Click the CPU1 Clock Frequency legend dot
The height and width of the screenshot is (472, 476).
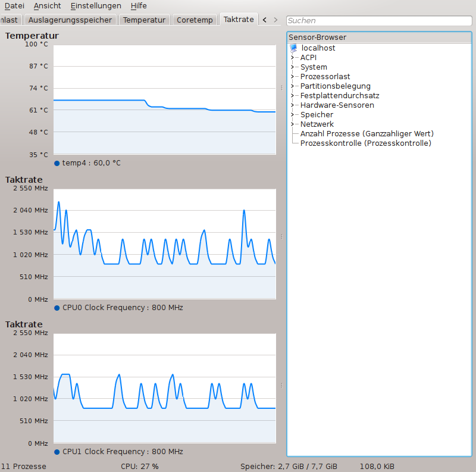[57, 452]
